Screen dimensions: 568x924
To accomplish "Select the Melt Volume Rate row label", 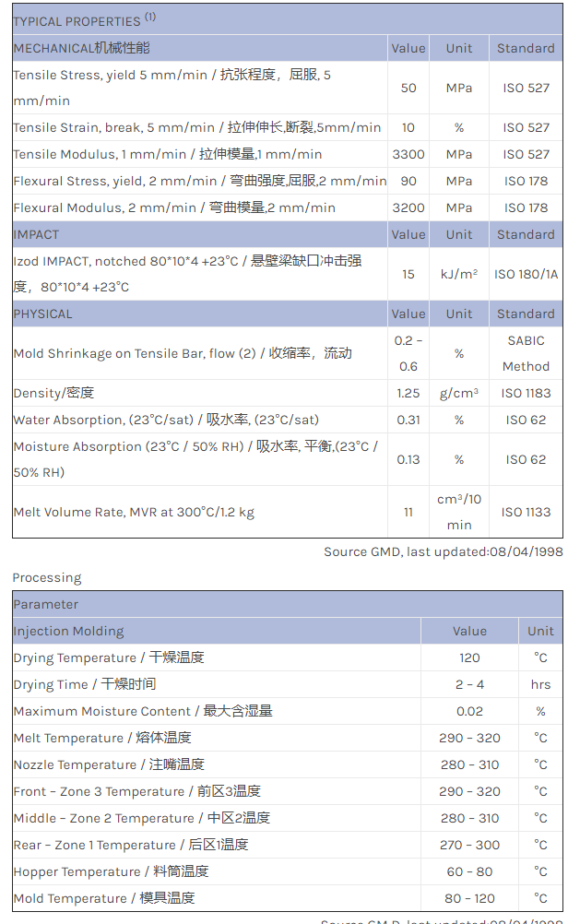I will 133,512.
